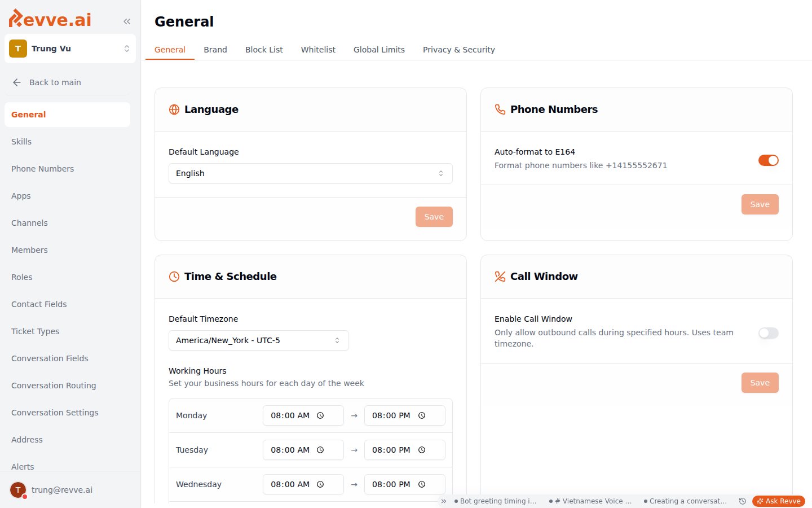Switch to the Whitelist tab
The image size is (812, 508).
click(x=318, y=50)
